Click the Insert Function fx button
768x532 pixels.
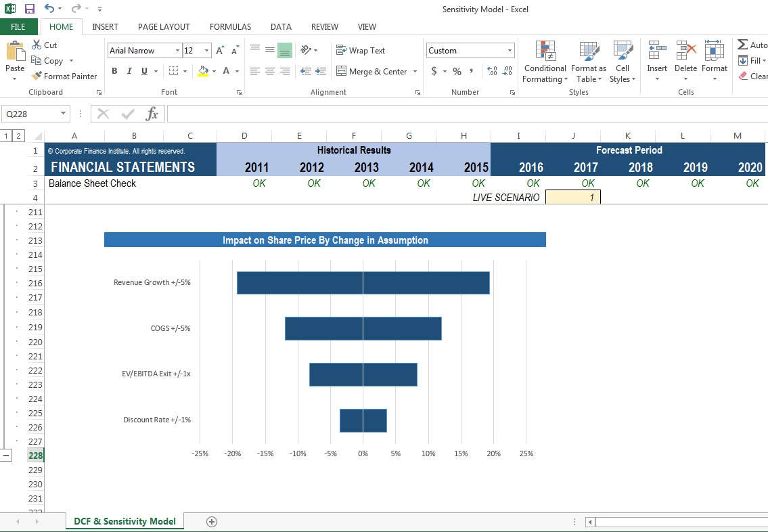point(152,113)
